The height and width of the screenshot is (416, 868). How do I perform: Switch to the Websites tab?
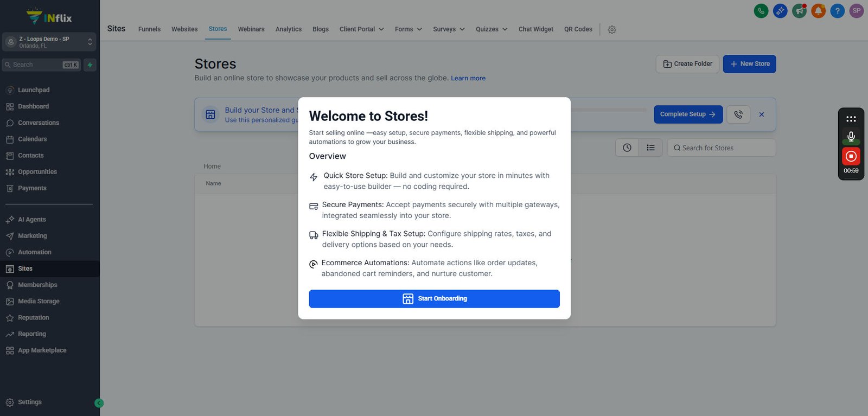184,29
